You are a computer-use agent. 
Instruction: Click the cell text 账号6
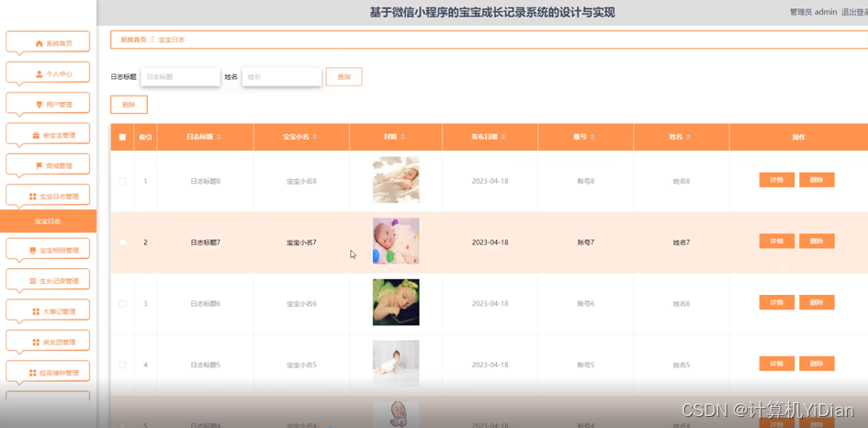click(x=586, y=303)
